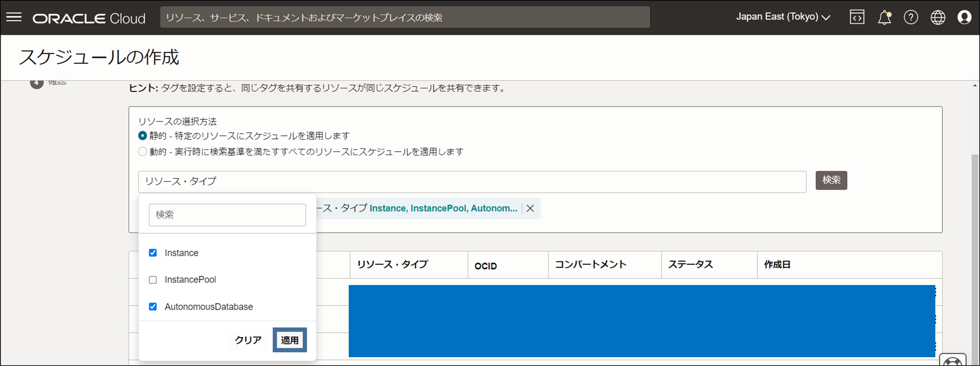Open the notifications bell
Viewport: 980px width, 366px height.
pyautogui.click(x=884, y=18)
